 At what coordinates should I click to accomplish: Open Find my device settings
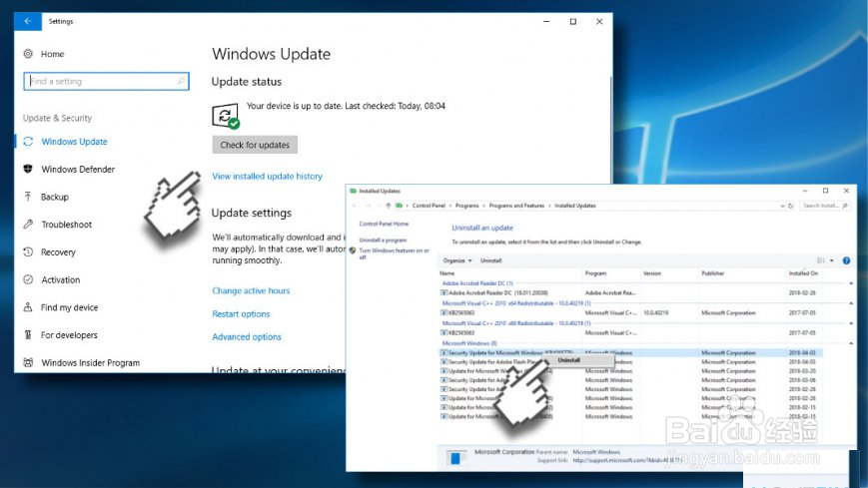pyautogui.click(x=69, y=307)
